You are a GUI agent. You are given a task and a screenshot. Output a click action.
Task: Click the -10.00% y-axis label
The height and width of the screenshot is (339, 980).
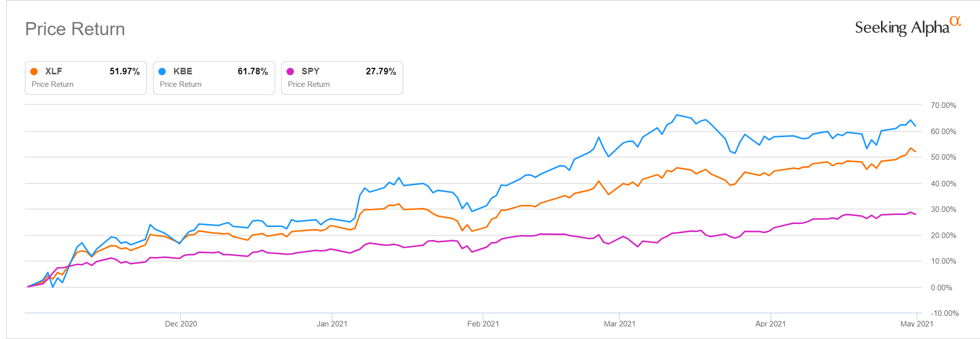coord(942,313)
